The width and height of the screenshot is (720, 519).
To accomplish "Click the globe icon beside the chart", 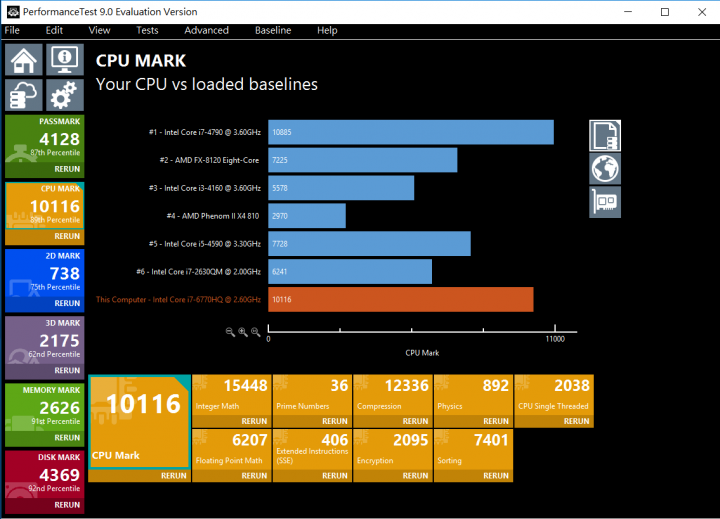I will 605,169.
